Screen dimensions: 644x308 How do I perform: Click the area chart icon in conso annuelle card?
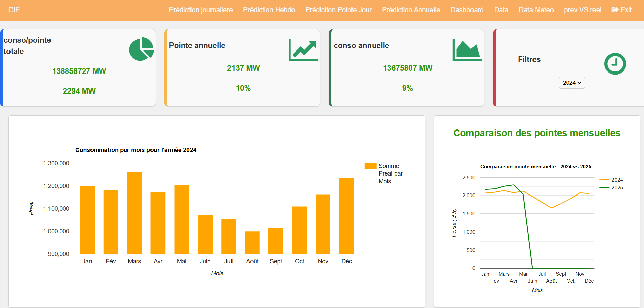point(467,50)
